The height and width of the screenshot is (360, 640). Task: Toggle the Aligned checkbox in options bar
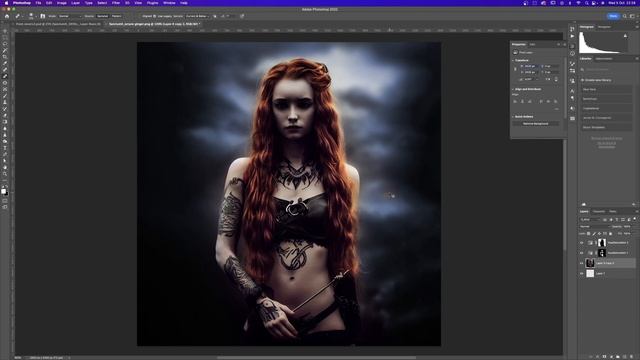point(155,16)
